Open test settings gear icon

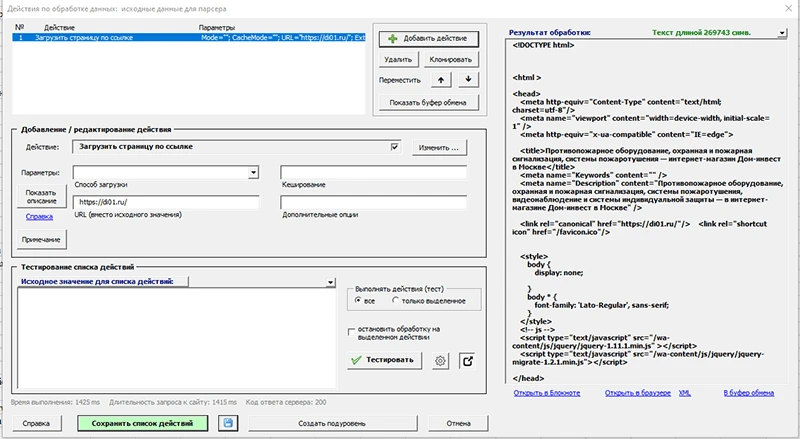(440, 361)
